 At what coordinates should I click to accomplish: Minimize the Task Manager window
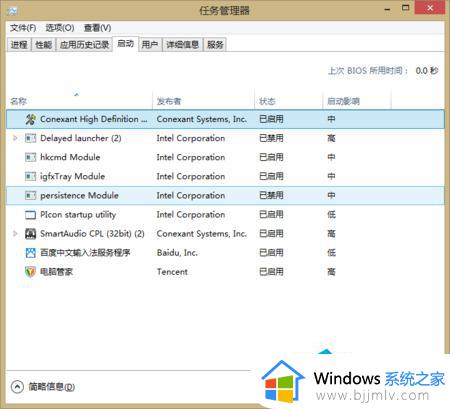click(x=387, y=9)
